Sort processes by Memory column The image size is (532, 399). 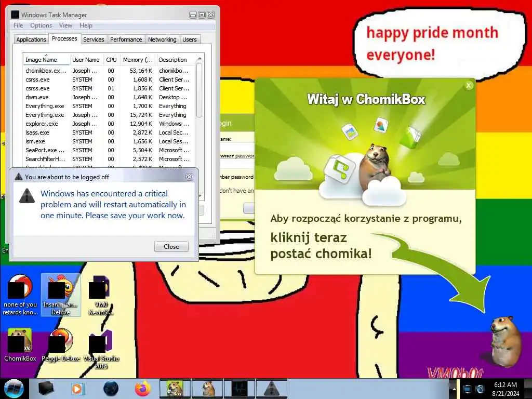(138, 60)
